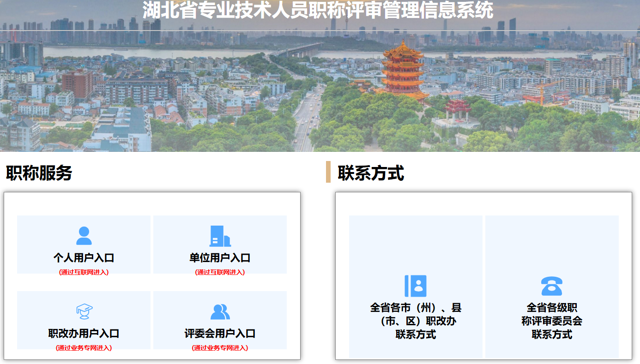Click the 职称服务 section heading
Screen dimensions: 640x364
[x=39, y=173]
